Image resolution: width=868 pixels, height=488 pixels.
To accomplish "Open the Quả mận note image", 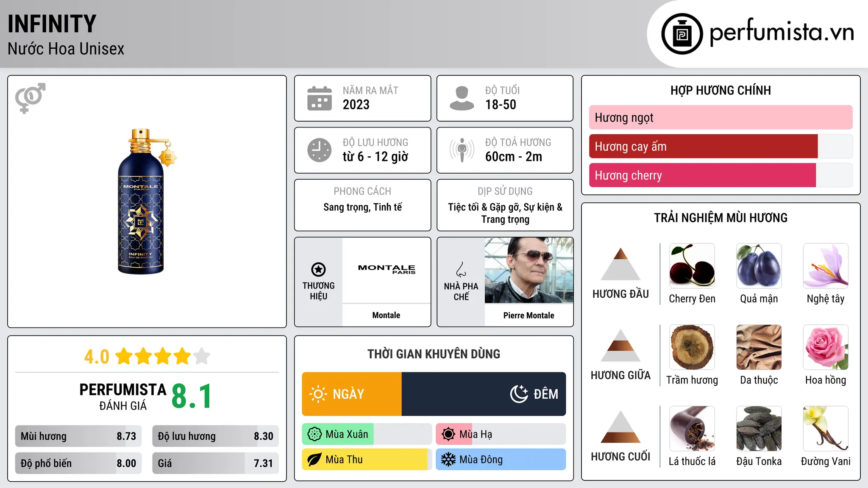I will pos(759,266).
